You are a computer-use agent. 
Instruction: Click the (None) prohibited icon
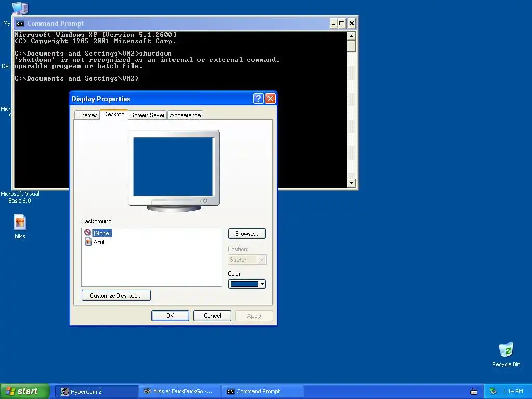pos(88,232)
